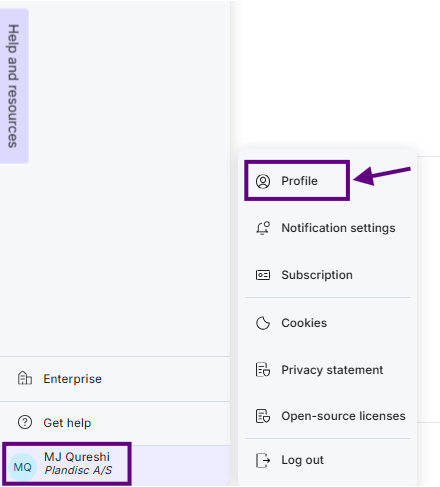440x487 pixels.
Task: Open the Help and resources side tab
Action: click(13, 86)
